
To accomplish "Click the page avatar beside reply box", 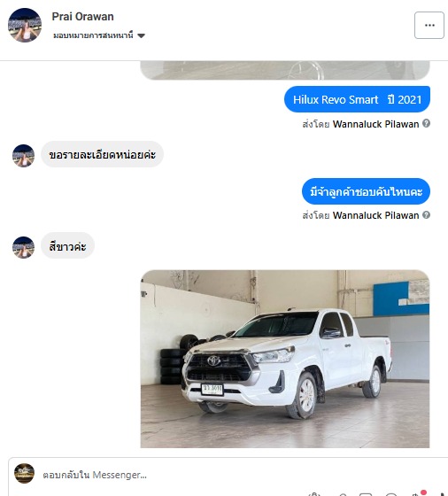I will 24,474.
